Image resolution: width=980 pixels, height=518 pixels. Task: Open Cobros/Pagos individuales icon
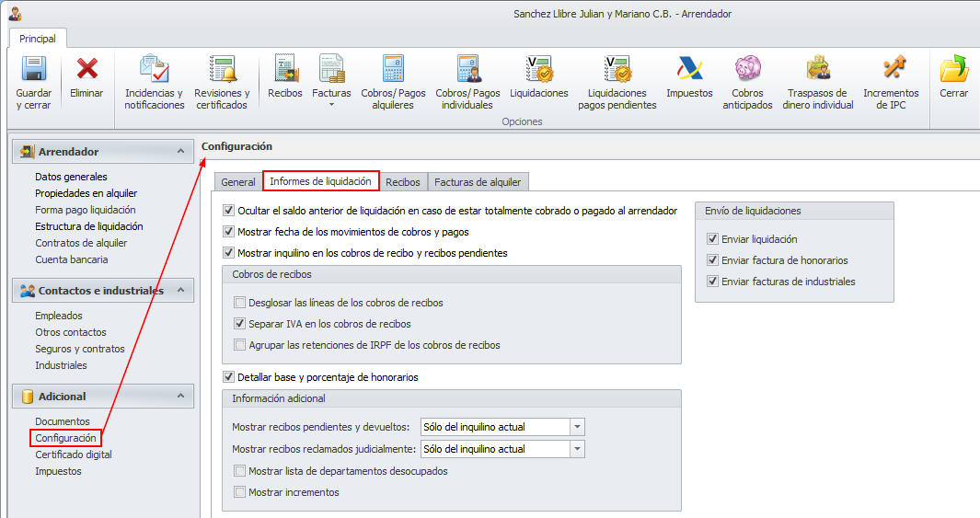point(467,69)
